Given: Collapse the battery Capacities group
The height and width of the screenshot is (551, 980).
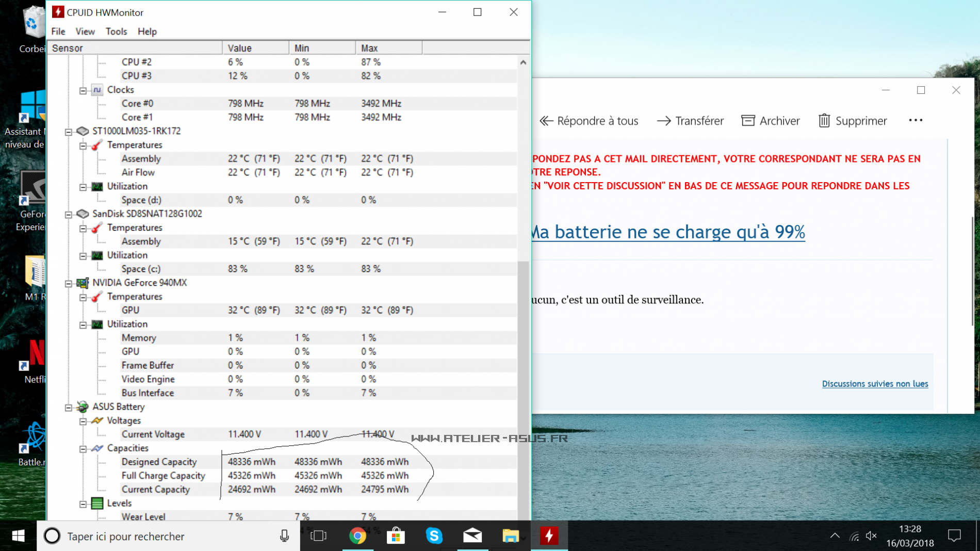Looking at the screenshot, I should pyautogui.click(x=83, y=449).
